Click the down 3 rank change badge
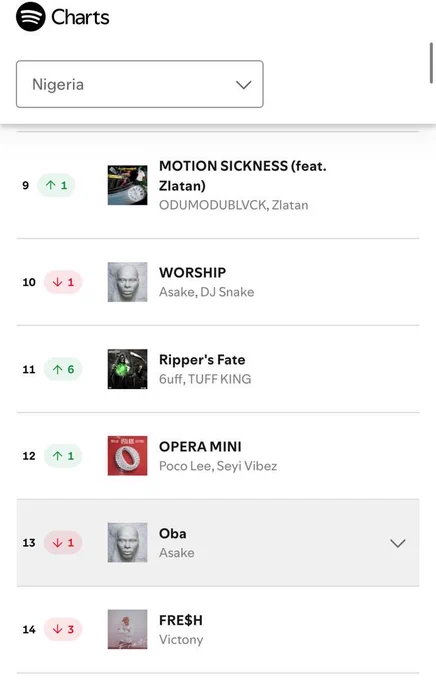436x680 pixels. (x=63, y=629)
